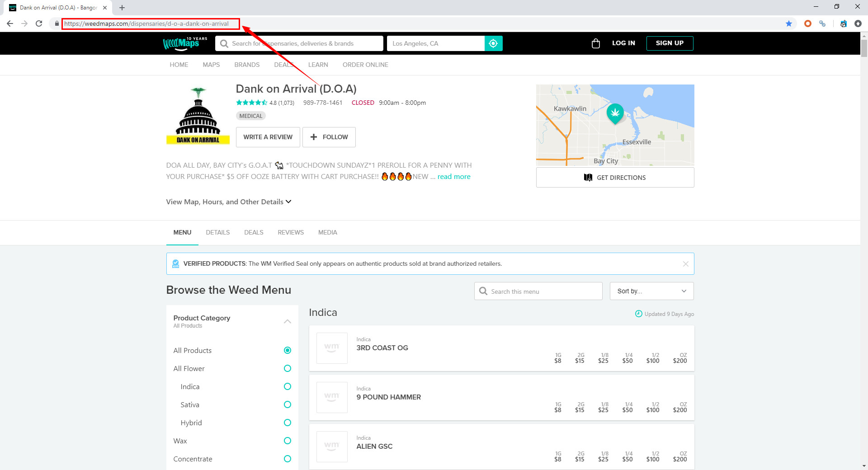Click the cannabis leaf map pin

[615, 114]
